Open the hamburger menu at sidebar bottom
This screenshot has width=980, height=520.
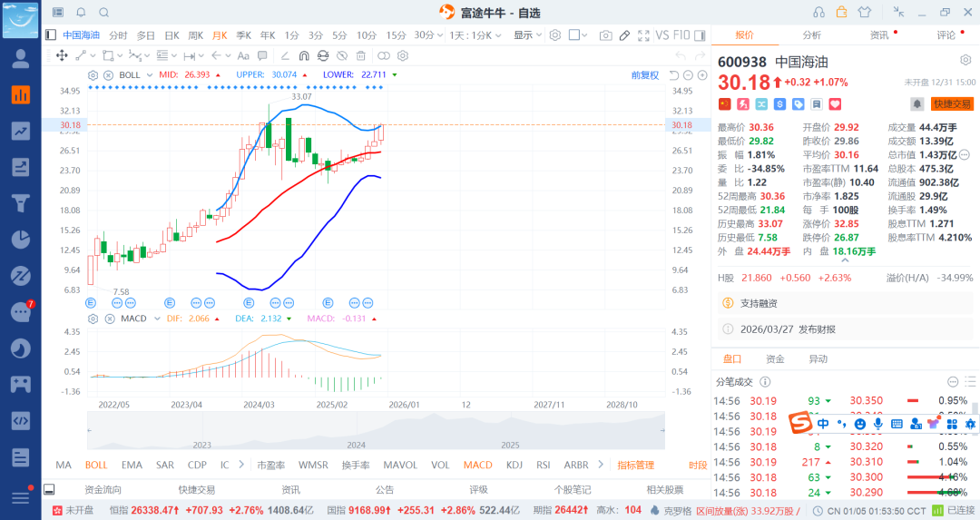tap(21, 497)
